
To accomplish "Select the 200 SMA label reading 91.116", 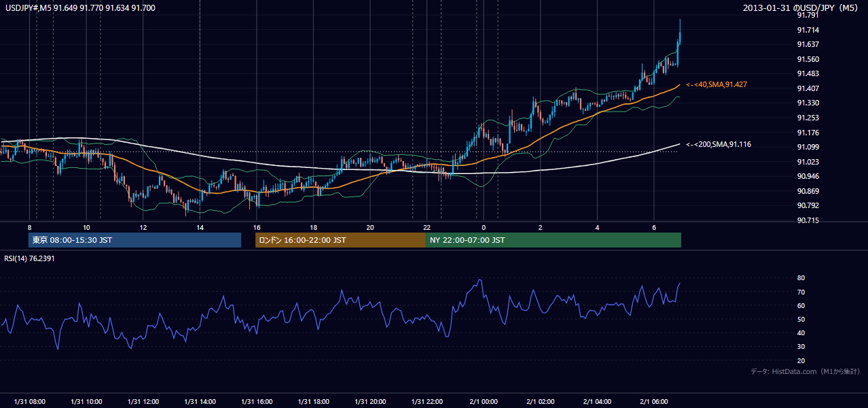I will pos(719,144).
